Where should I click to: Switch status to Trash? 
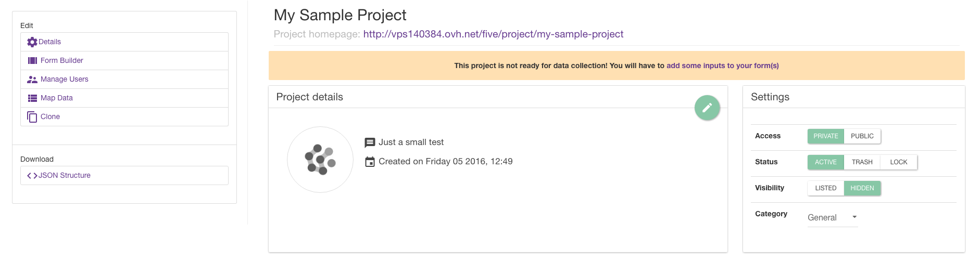click(862, 162)
